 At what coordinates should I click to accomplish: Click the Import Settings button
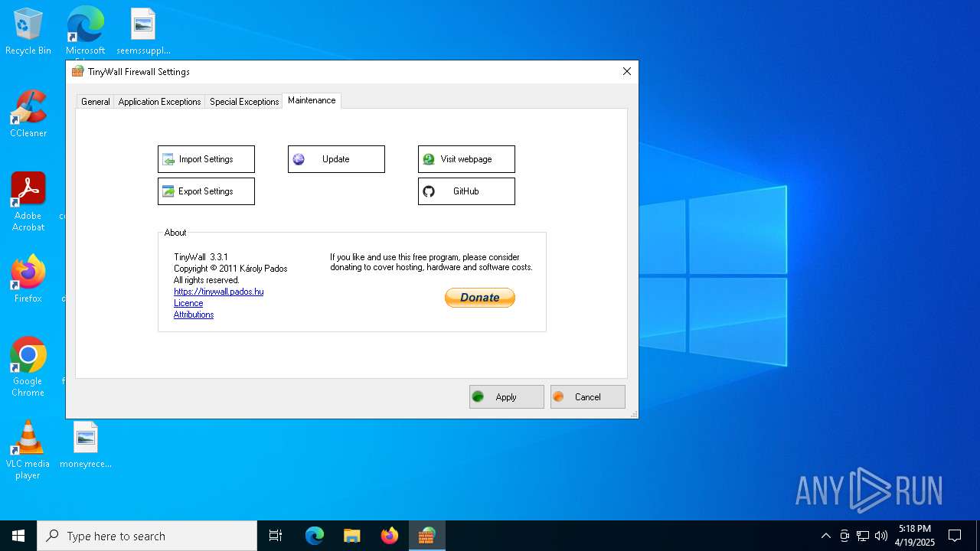206,159
